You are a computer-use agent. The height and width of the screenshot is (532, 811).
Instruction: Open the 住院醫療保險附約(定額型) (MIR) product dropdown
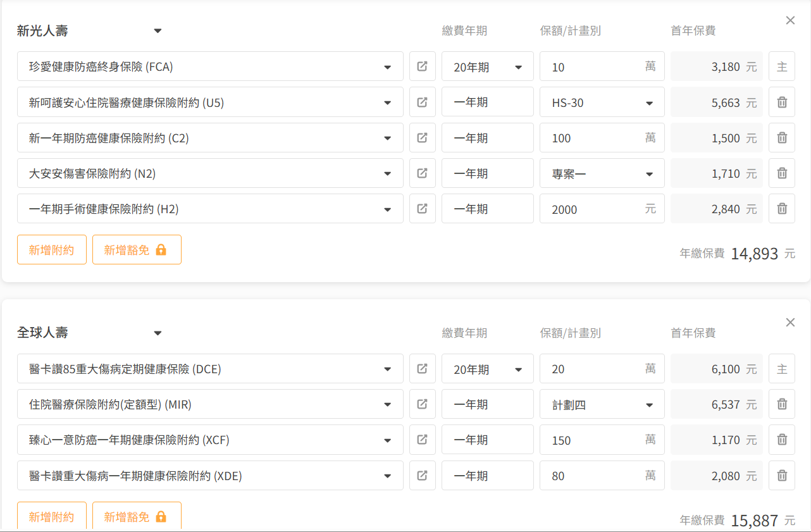(x=210, y=404)
